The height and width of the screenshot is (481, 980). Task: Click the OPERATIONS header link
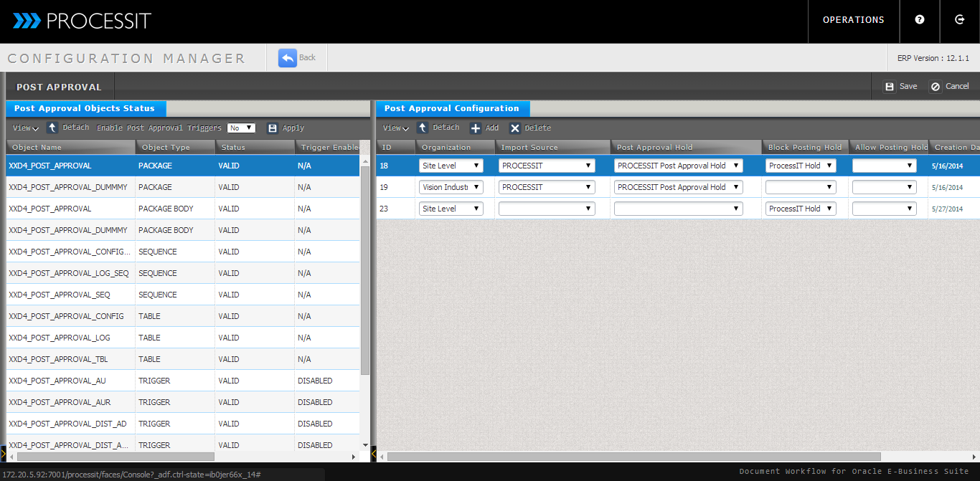pyautogui.click(x=853, y=20)
